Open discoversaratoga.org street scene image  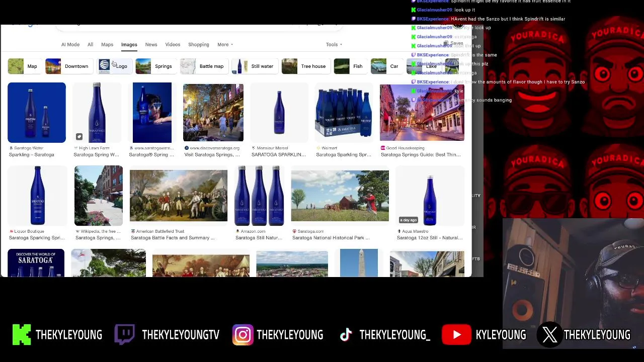click(213, 113)
